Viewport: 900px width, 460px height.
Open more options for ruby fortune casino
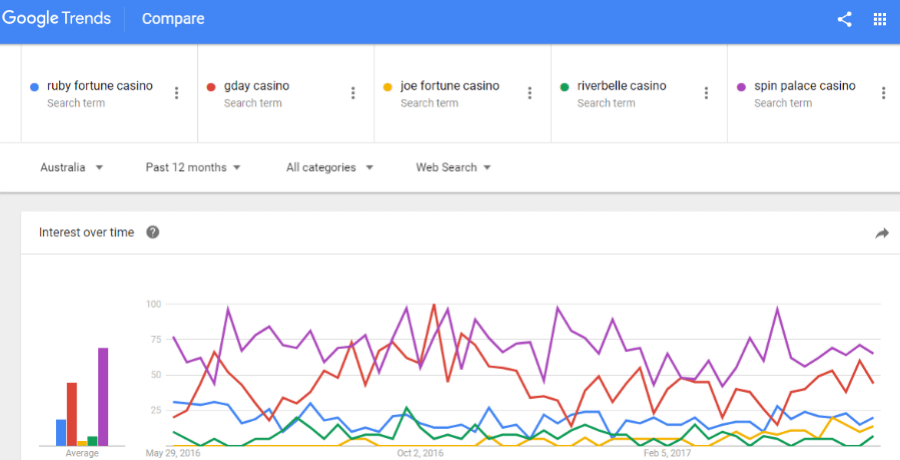[176, 92]
